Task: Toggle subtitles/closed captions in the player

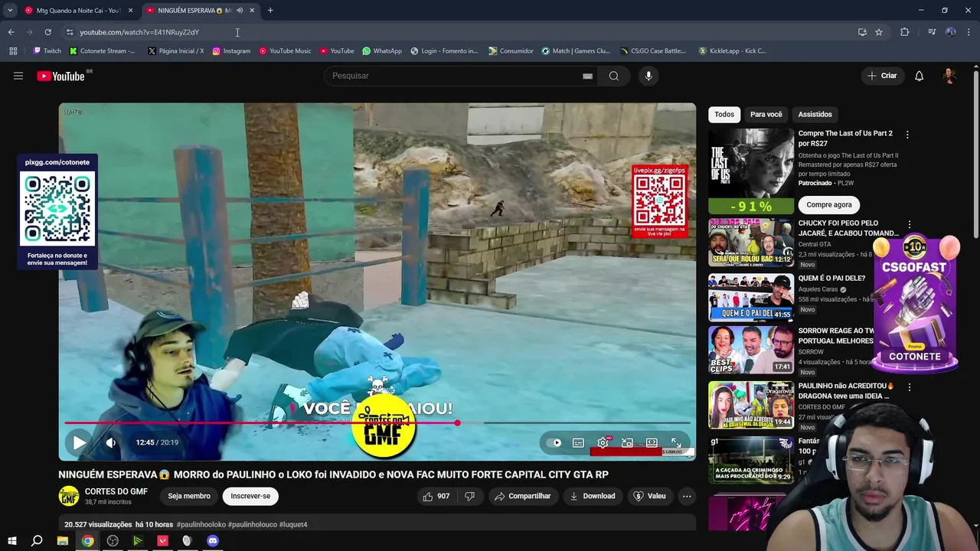Action: pos(578,442)
